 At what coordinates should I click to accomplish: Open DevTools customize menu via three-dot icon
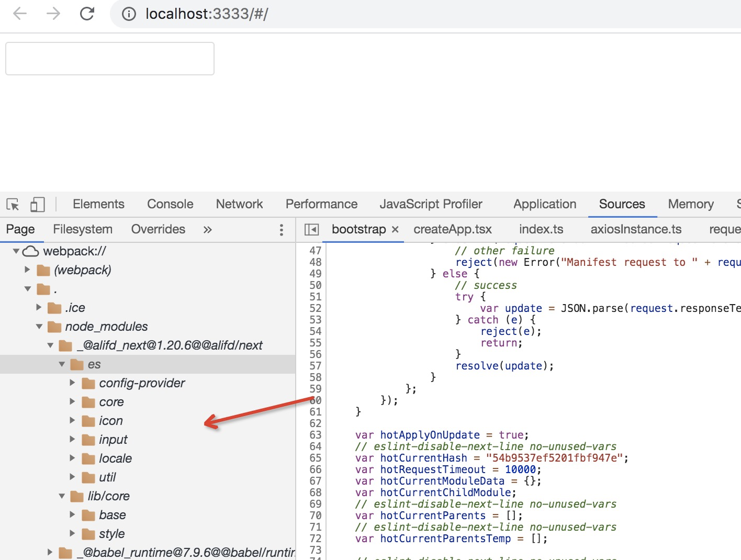(281, 229)
